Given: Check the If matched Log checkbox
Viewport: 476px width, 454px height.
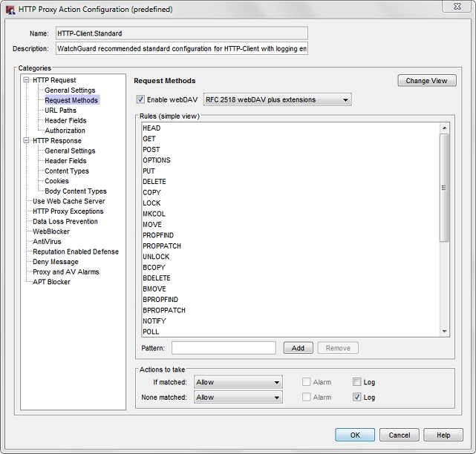Looking at the screenshot, I should pos(357,383).
